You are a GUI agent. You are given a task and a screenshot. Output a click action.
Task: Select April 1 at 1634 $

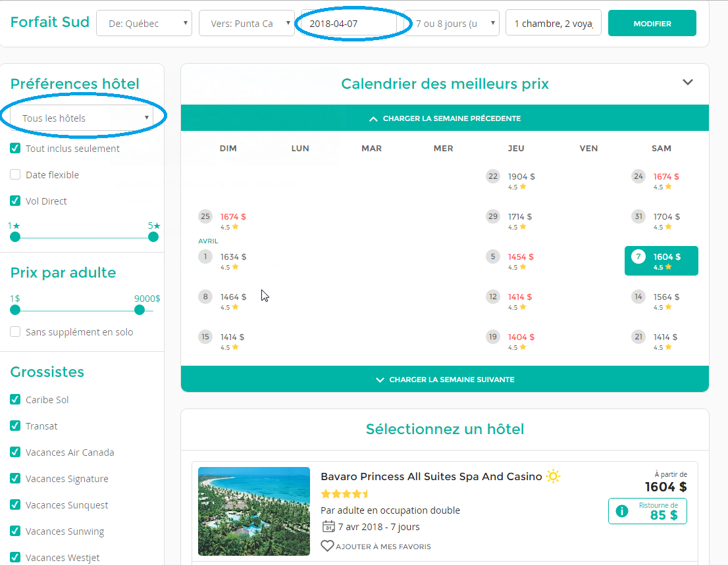click(223, 260)
